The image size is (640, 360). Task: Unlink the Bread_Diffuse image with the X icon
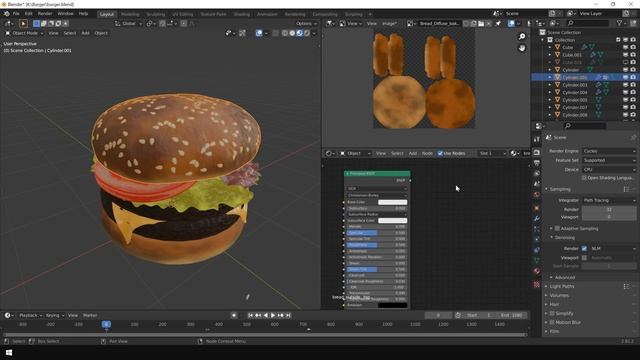tap(489, 24)
